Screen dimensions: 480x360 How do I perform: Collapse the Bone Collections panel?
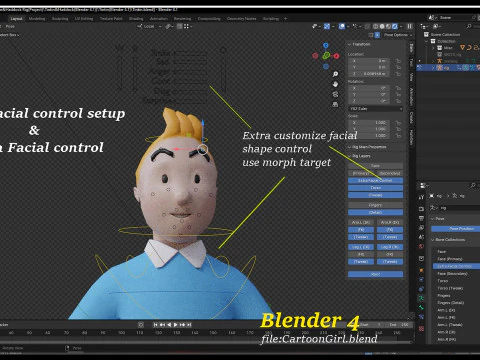click(433, 240)
